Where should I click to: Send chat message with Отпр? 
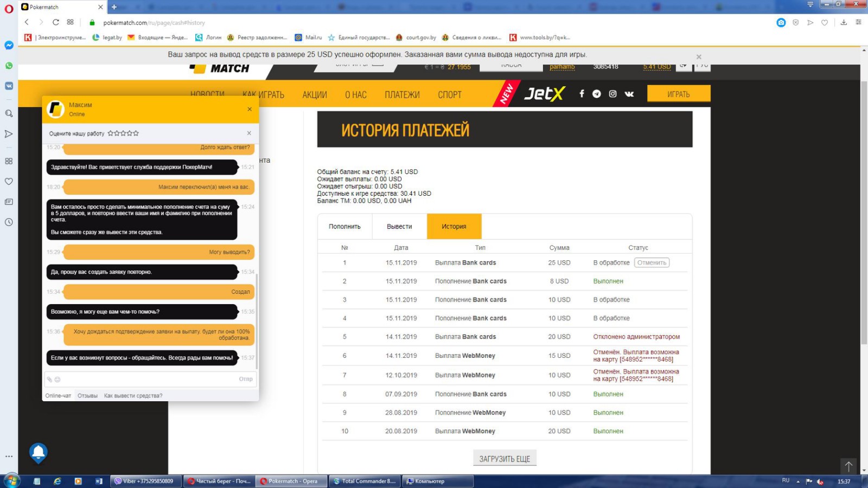pyautogui.click(x=246, y=379)
